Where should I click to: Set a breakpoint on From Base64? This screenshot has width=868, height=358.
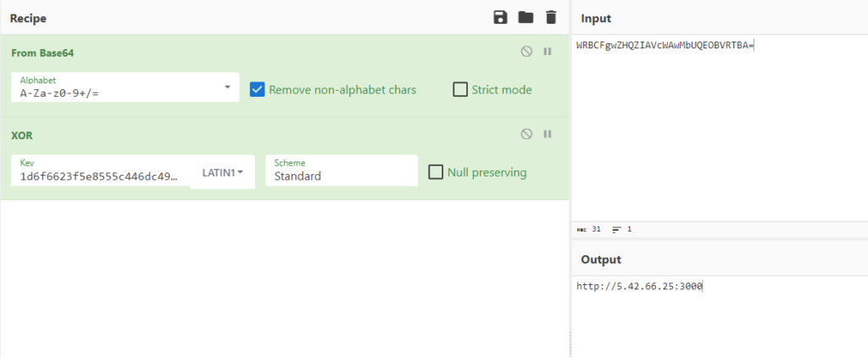pyautogui.click(x=548, y=52)
